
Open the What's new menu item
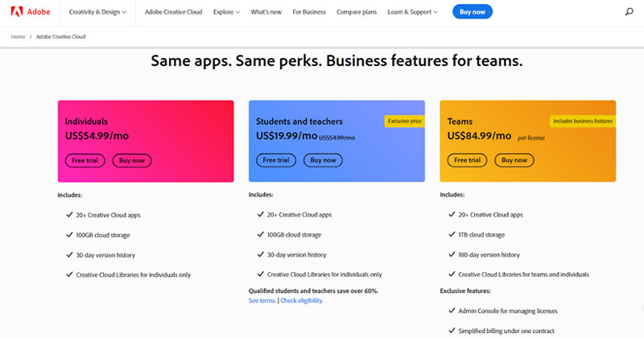point(265,12)
